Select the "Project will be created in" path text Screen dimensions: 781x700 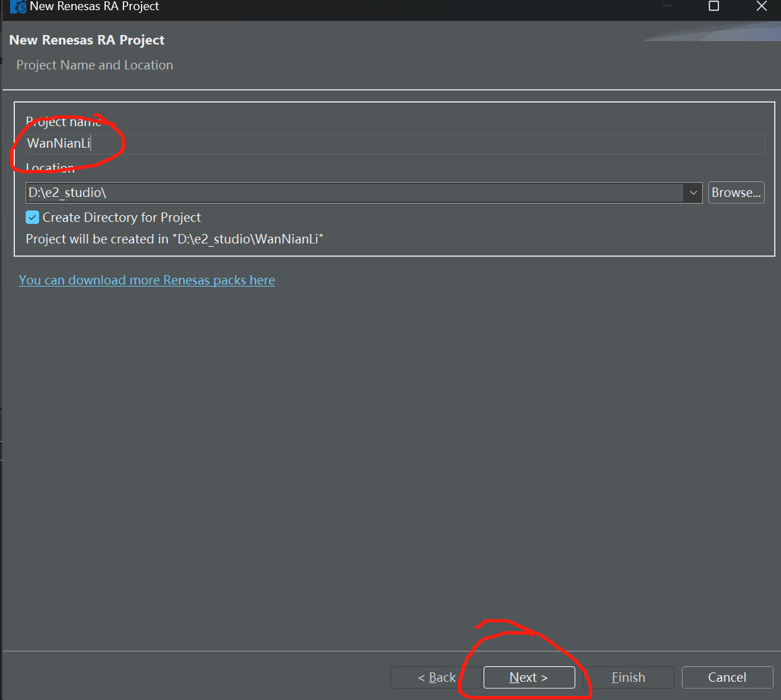(174, 239)
